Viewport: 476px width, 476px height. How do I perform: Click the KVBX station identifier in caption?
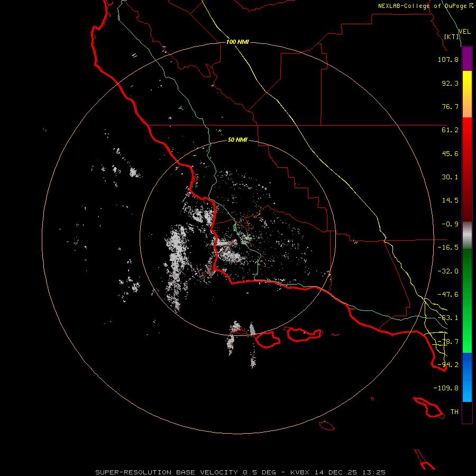[x=300, y=472]
